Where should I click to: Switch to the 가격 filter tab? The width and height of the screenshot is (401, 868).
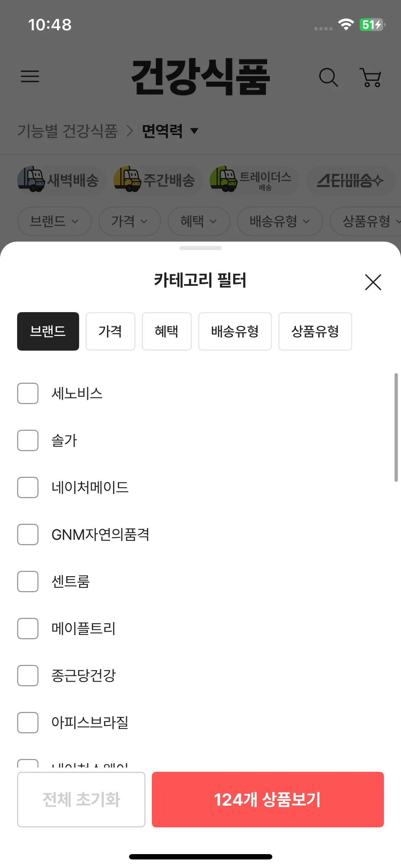click(x=110, y=331)
